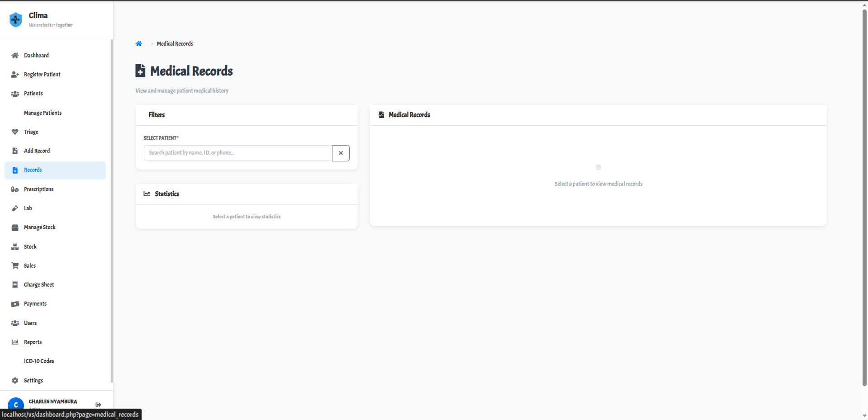Select Add Record in sidebar

[x=55, y=151]
